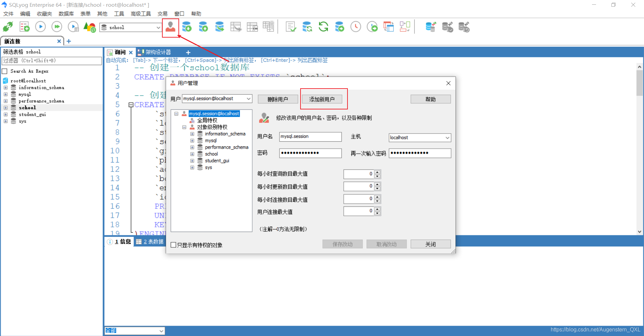Open the 用户 mysql.session@localhost dropdown

(x=249, y=99)
